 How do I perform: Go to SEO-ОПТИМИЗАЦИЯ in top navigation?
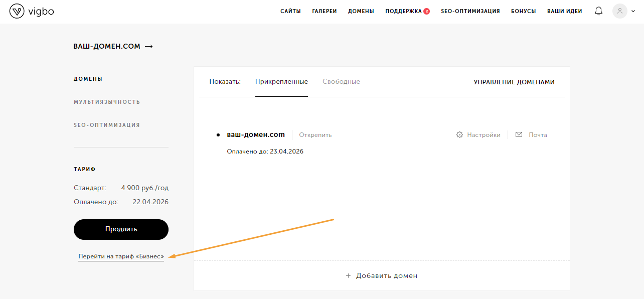click(x=470, y=11)
